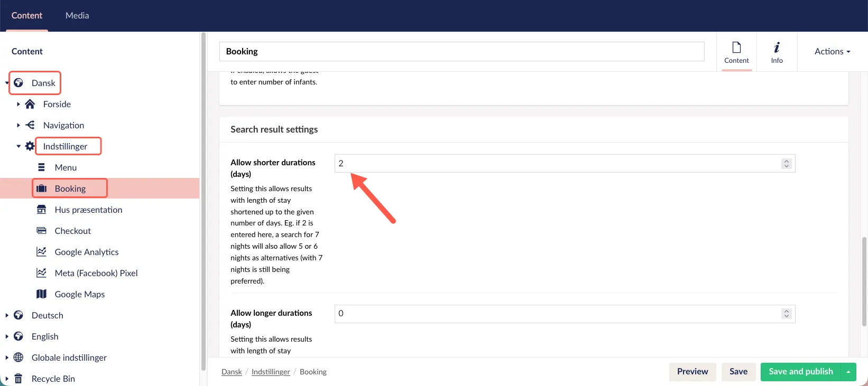Click the Google Maps map icon
Image resolution: width=868 pixels, height=386 pixels.
click(x=41, y=294)
